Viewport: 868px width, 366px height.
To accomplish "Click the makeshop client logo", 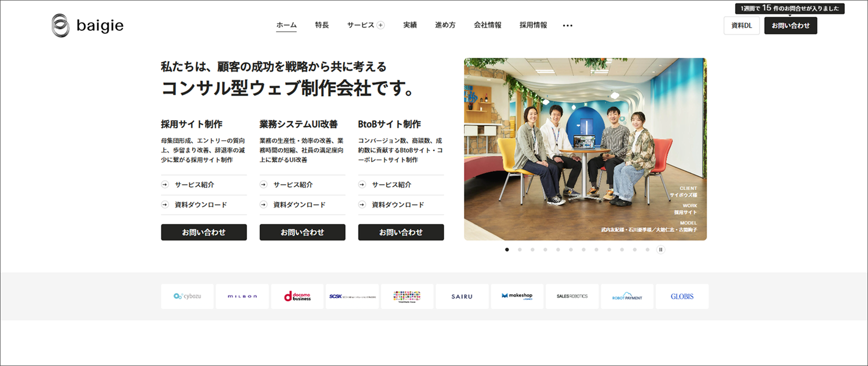I will 517,296.
